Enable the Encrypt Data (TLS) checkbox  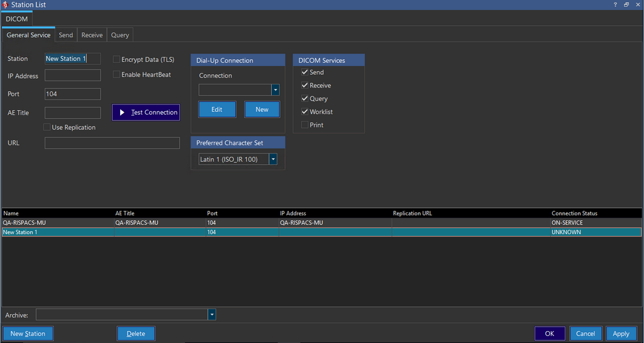pos(117,59)
